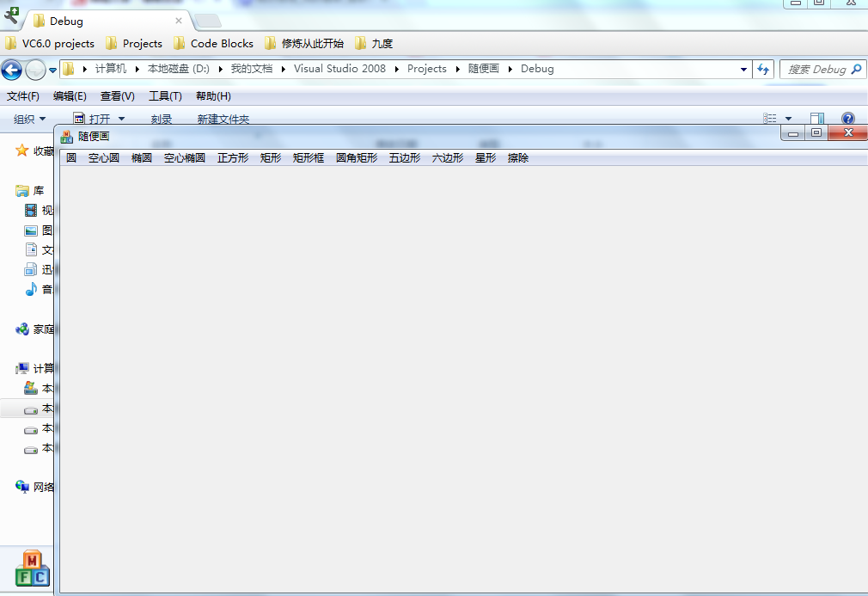Expand the 组织 dropdown in Explorer toolbar
The height and width of the screenshot is (596, 868).
pyautogui.click(x=29, y=119)
